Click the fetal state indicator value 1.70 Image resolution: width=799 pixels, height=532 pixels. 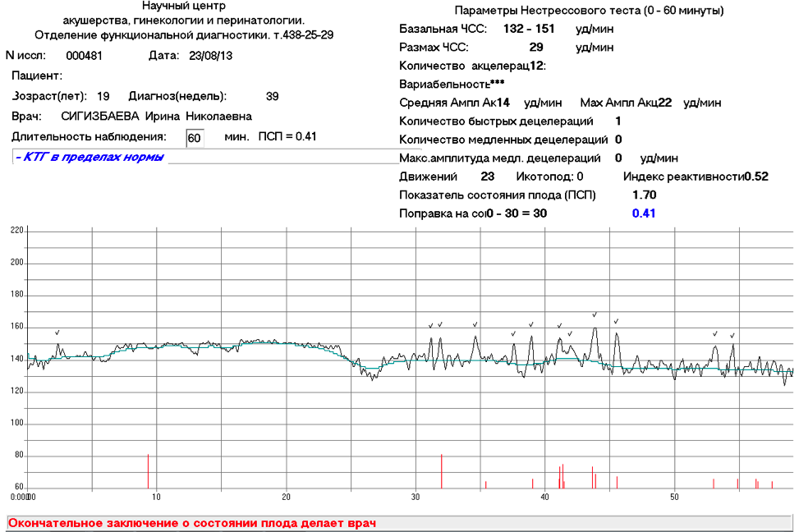(x=644, y=195)
